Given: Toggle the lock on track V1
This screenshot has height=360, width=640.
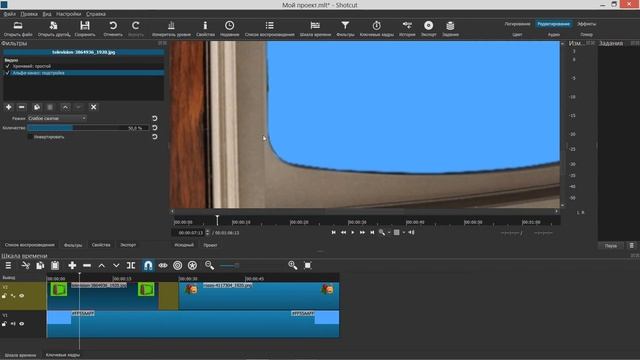Looking at the screenshot, I should tap(4, 324).
